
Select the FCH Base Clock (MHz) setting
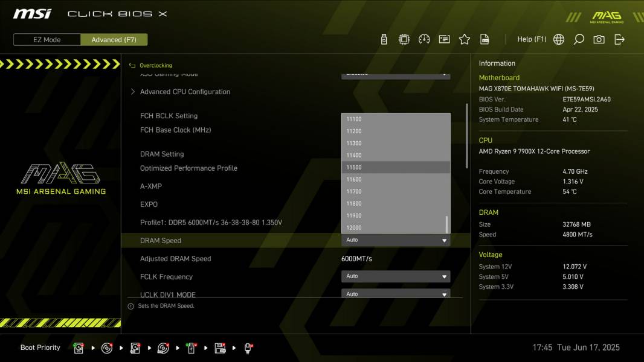coord(175,130)
